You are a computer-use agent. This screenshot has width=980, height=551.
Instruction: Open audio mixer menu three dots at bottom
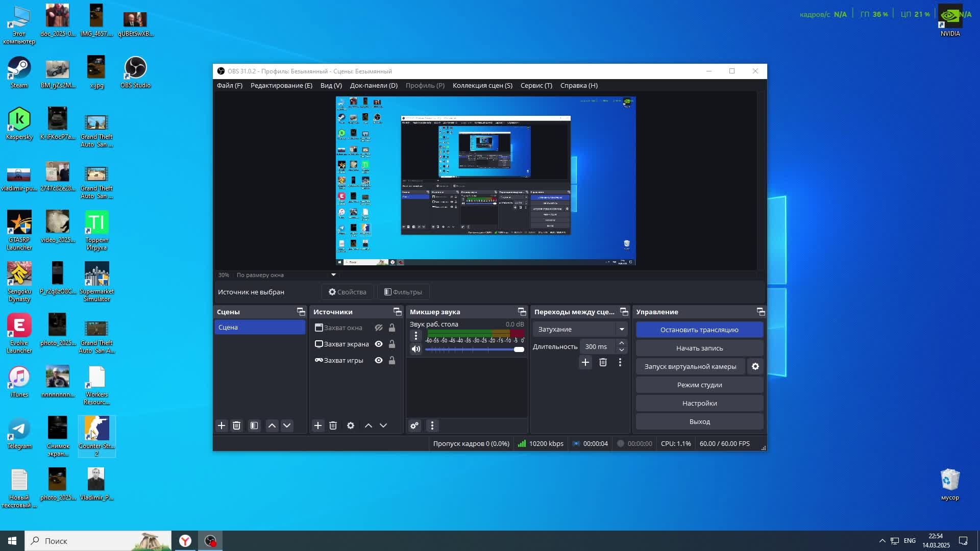pos(432,425)
